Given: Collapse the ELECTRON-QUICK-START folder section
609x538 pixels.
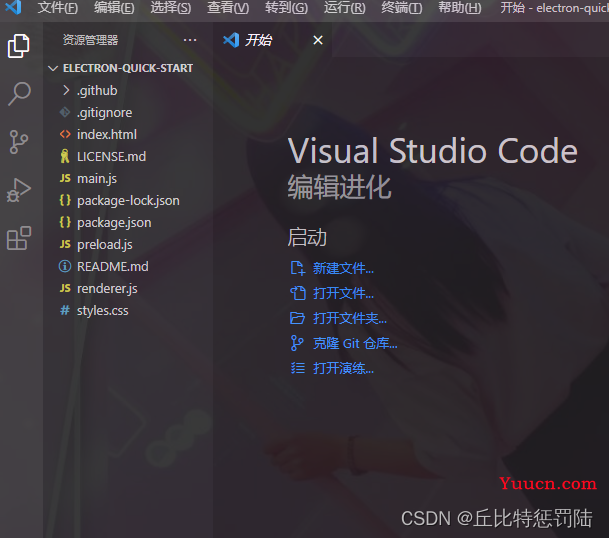Looking at the screenshot, I should coord(53,68).
